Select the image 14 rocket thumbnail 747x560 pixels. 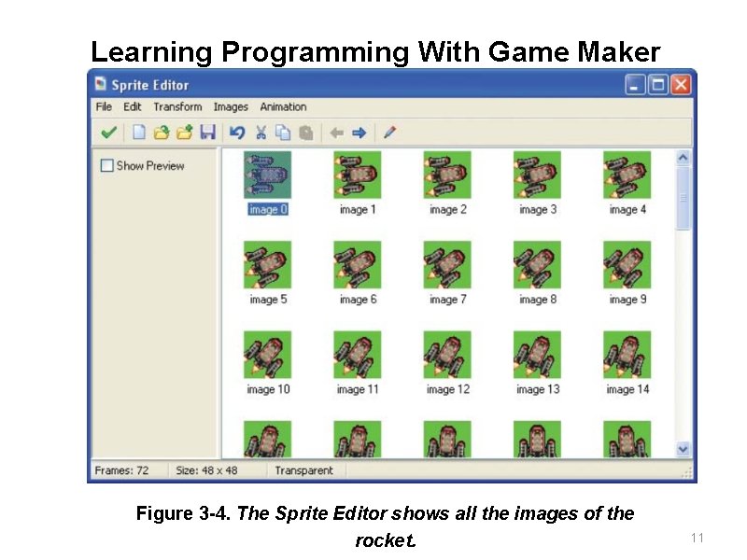(627, 355)
